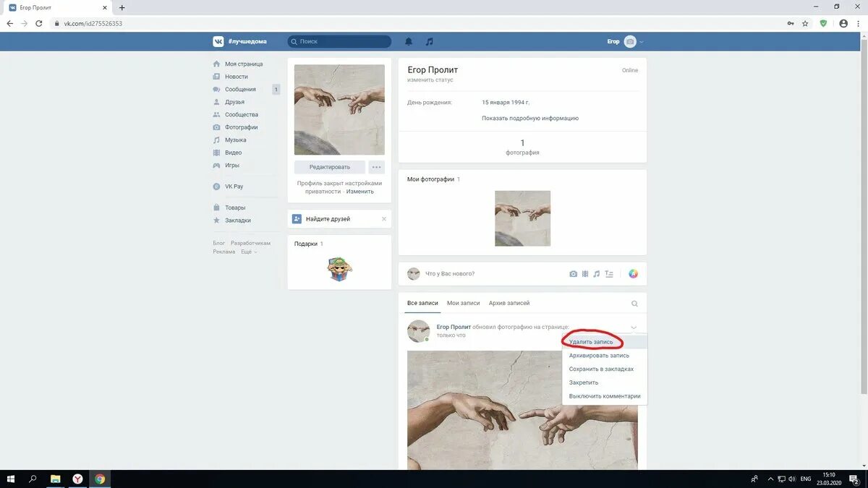
Task: Open the Мои фотографии section link
Action: pyautogui.click(x=430, y=179)
